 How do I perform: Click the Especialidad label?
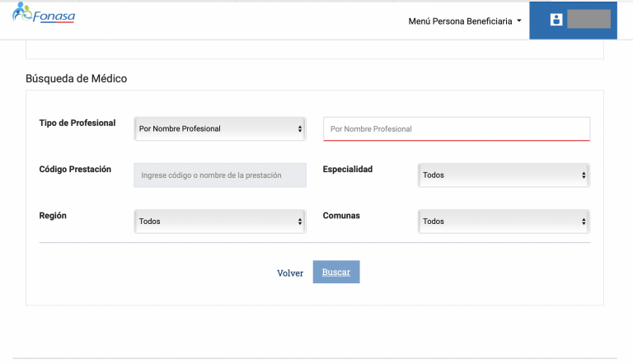click(348, 169)
